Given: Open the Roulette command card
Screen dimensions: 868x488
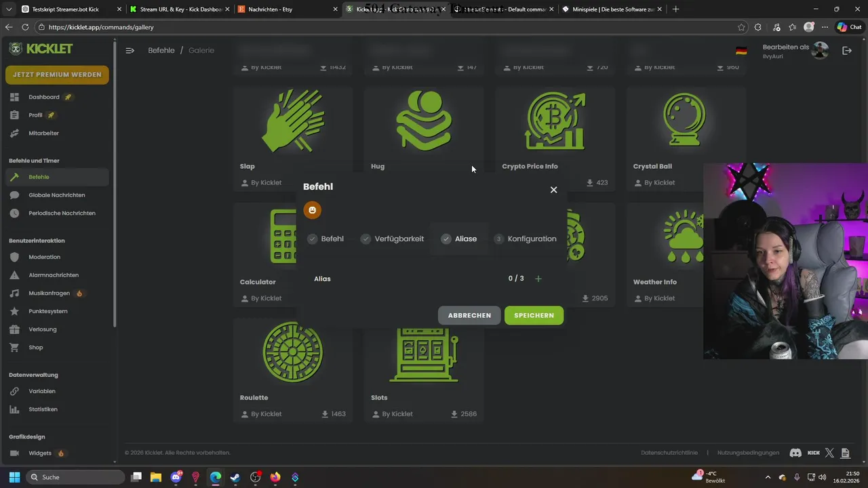Looking at the screenshot, I should pos(292,370).
